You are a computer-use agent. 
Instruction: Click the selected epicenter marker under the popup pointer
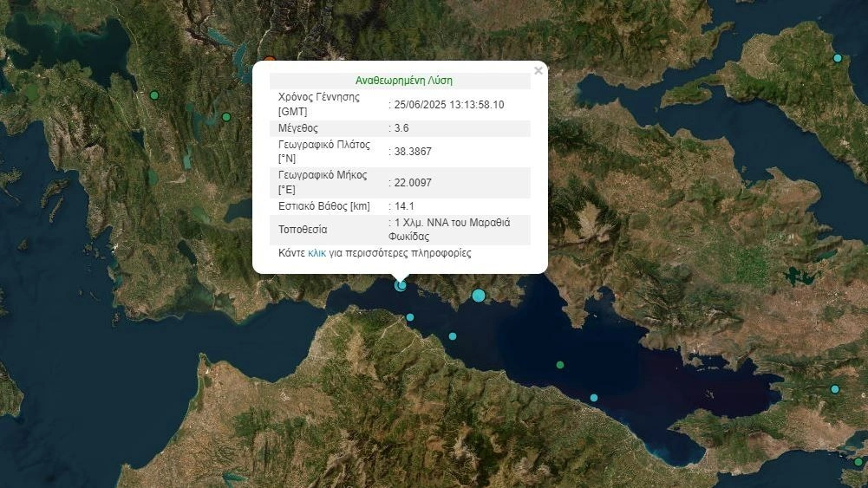401,284
